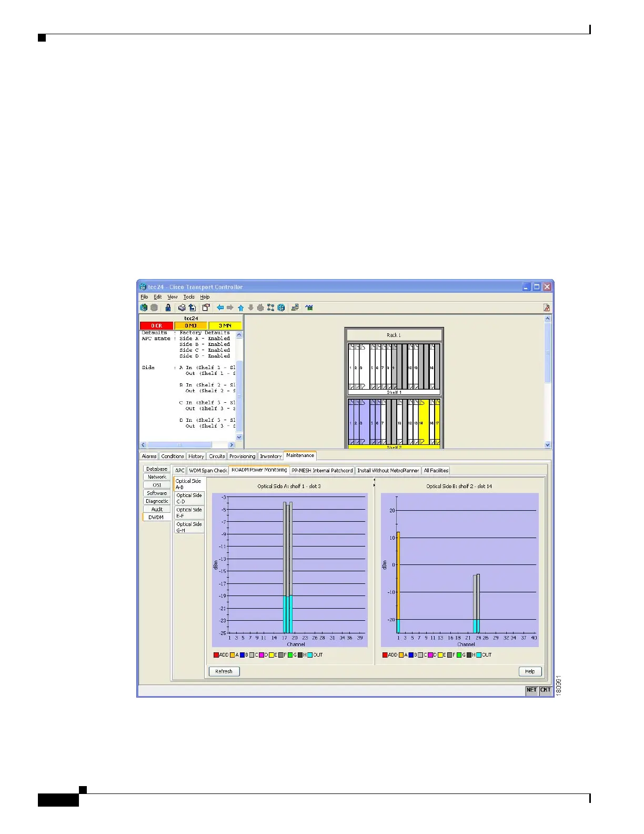
Task: Click the export data toolbar icon
Action: click(x=193, y=307)
